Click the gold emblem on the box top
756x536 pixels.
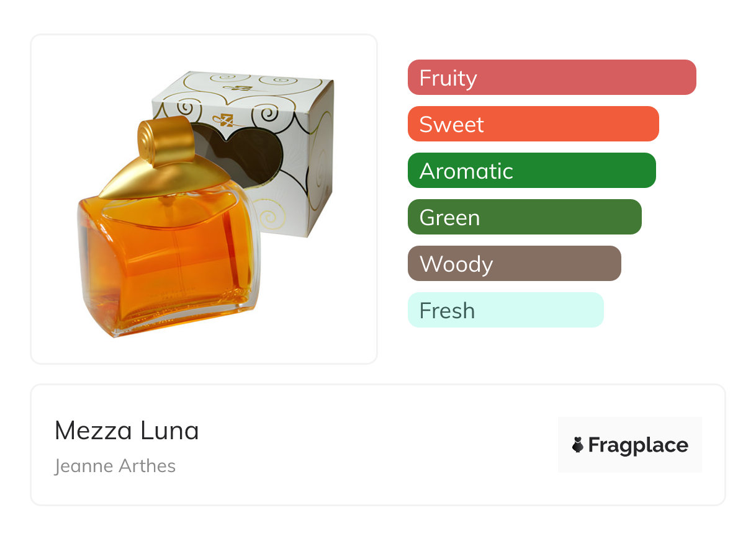pyautogui.click(x=243, y=88)
